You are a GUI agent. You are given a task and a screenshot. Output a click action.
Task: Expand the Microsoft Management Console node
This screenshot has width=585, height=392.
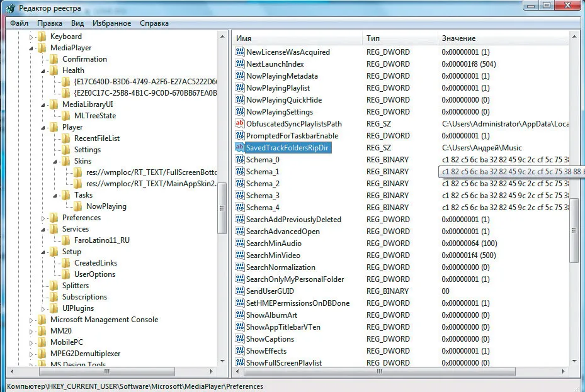[x=31, y=320]
